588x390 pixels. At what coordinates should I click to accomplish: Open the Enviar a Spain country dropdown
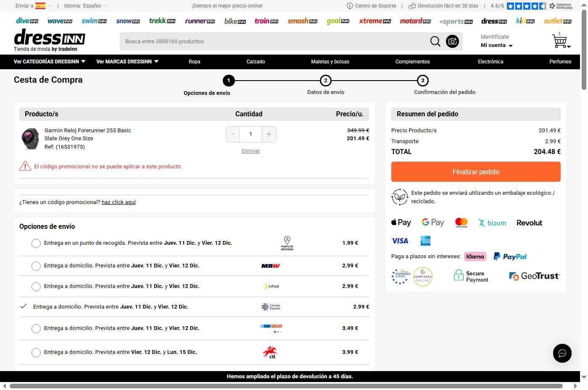34,6
